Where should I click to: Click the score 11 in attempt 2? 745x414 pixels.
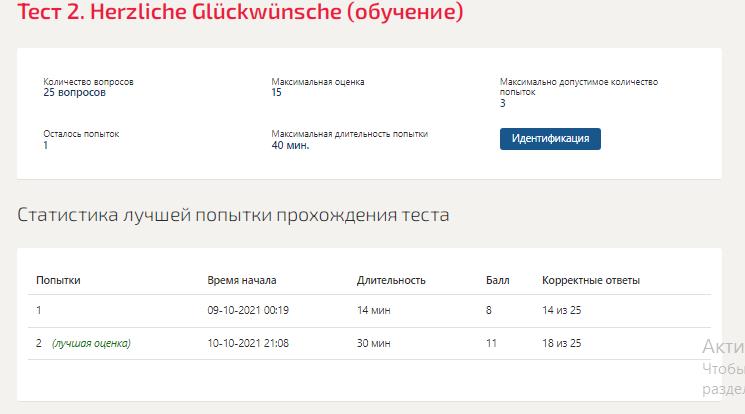point(491,343)
